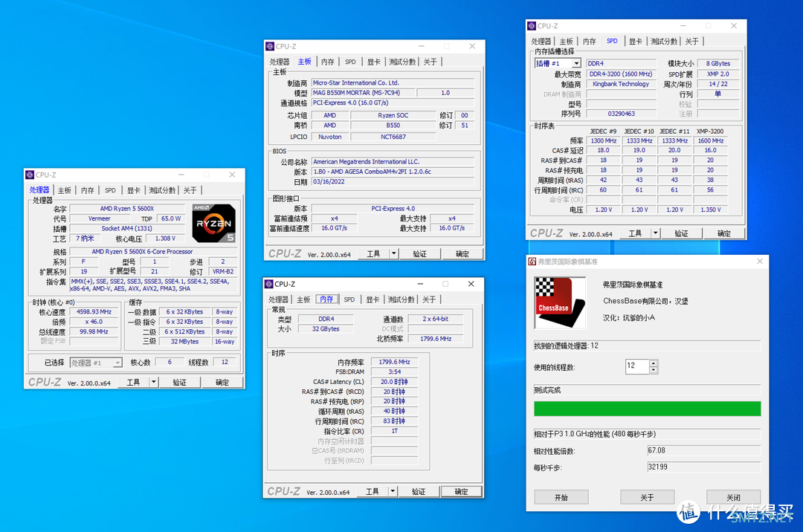Click the memory size value 32 GBytes
This screenshot has width=803, height=532.
click(x=326, y=329)
